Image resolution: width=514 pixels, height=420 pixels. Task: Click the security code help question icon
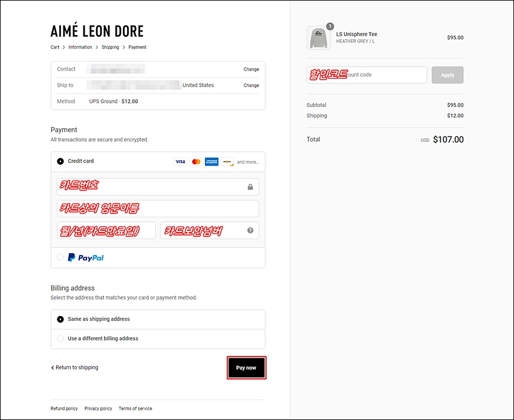point(250,230)
